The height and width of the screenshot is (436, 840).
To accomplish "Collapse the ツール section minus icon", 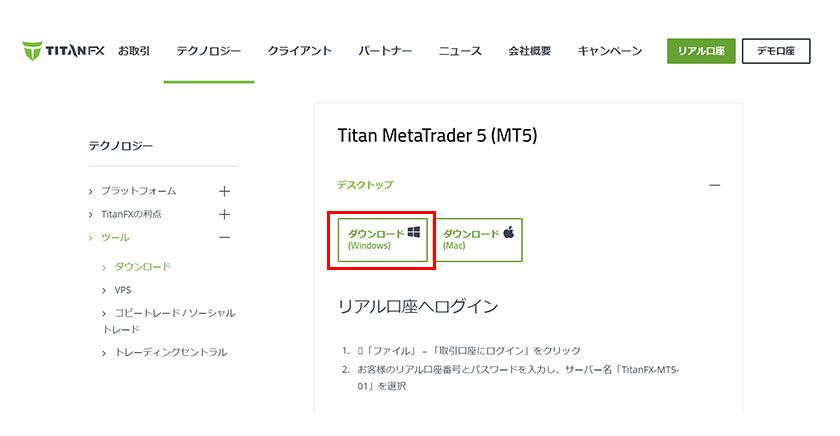I will [224, 238].
